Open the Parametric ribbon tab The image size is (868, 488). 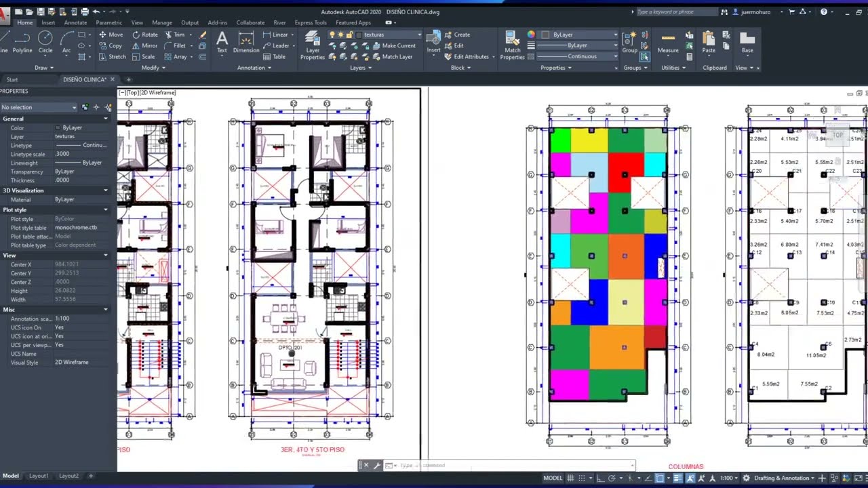108,22
